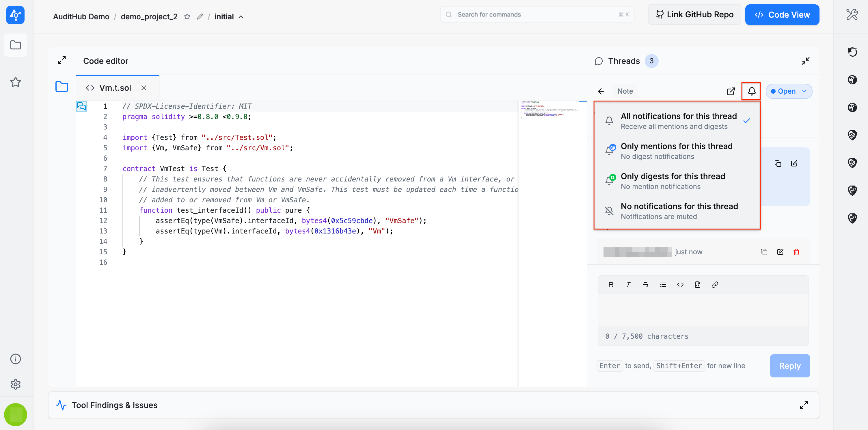Focus the Search for commands field

537,14
